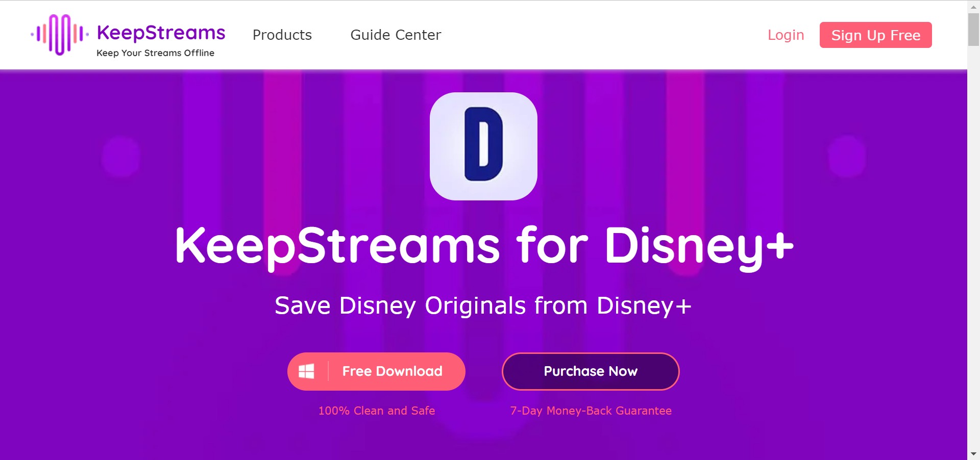
Task: Click the 'KeepStreams for Disney+' heading
Action: point(484,246)
